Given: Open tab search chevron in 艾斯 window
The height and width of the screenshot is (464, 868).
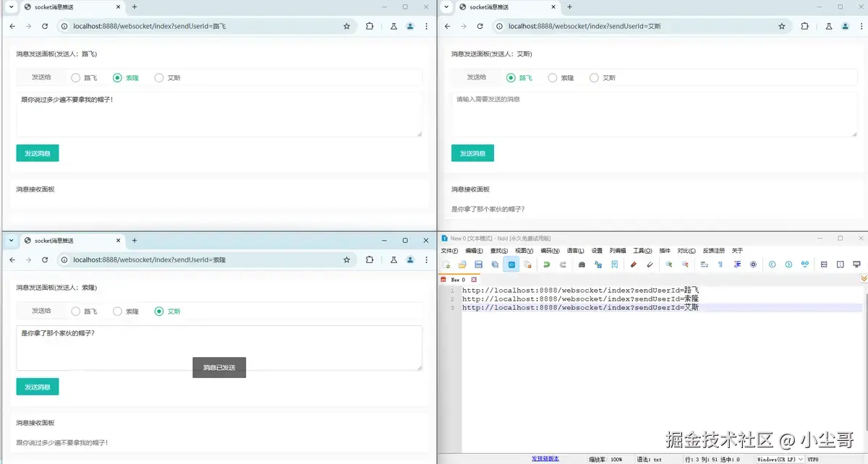Looking at the screenshot, I should click(x=446, y=7).
